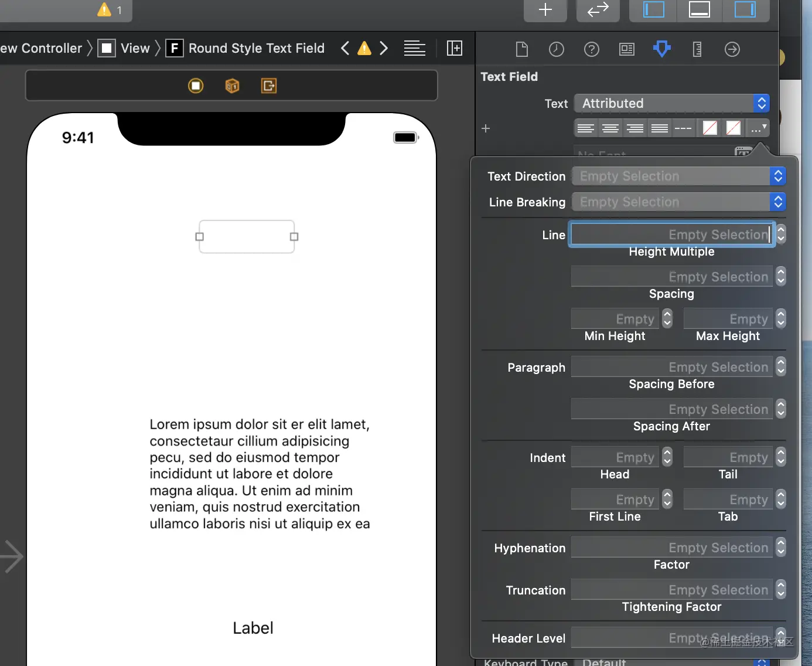
Task: Set text alignment to justified
Action: 660,128
